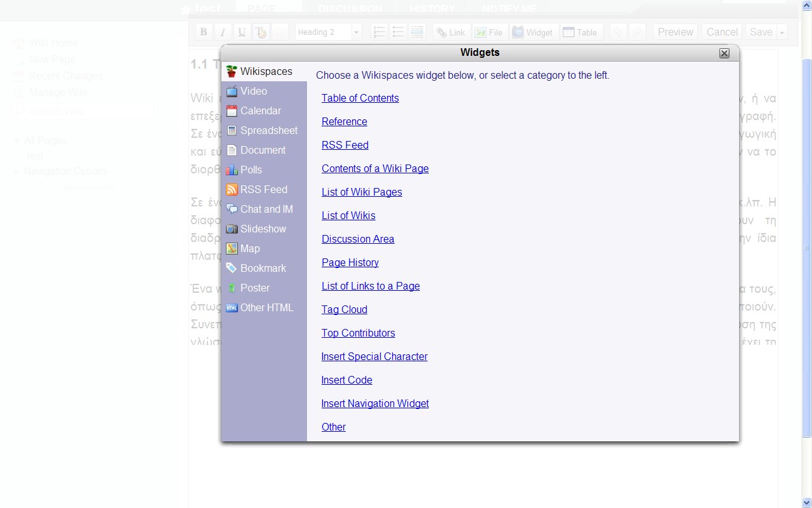Open Manage Wiki in the sidebar
This screenshot has height=508, width=812.
click(58, 92)
